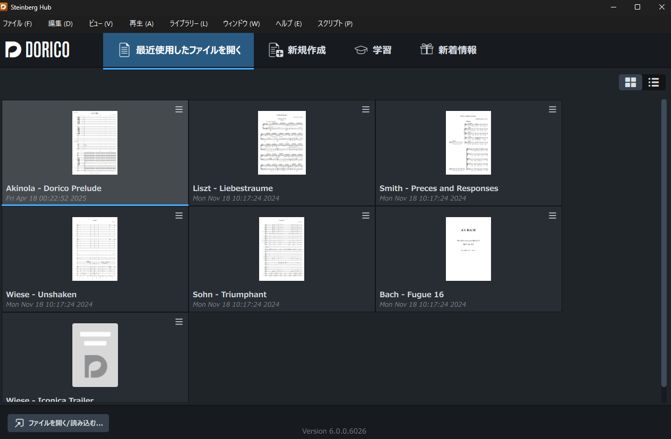Screen dimensions: 671x439
Task: Select the 新規作成 tab
Action: 297,50
